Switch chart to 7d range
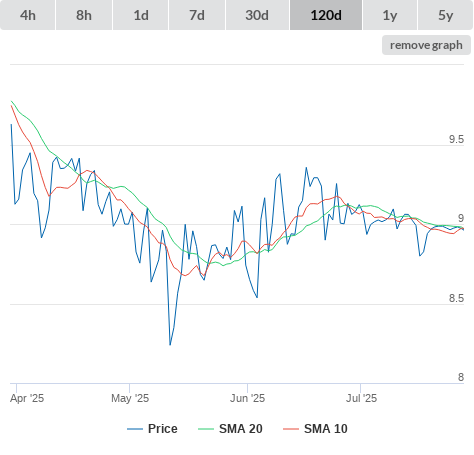This screenshot has width=474, height=455. pos(197,15)
